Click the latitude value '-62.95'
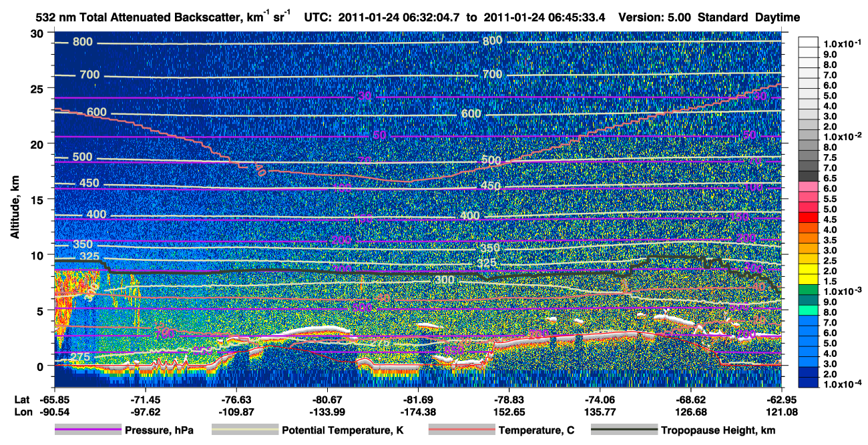This screenshot has width=868, height=445. (782, 400)
